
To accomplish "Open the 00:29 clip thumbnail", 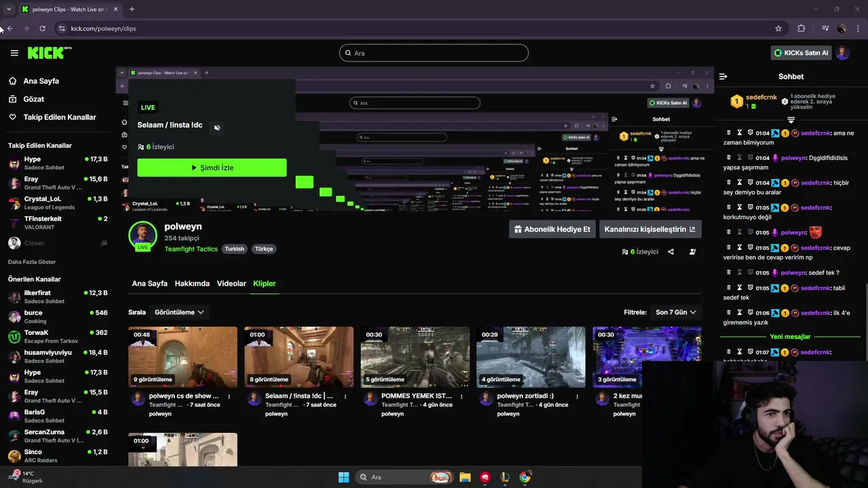I will coord(531,357).
